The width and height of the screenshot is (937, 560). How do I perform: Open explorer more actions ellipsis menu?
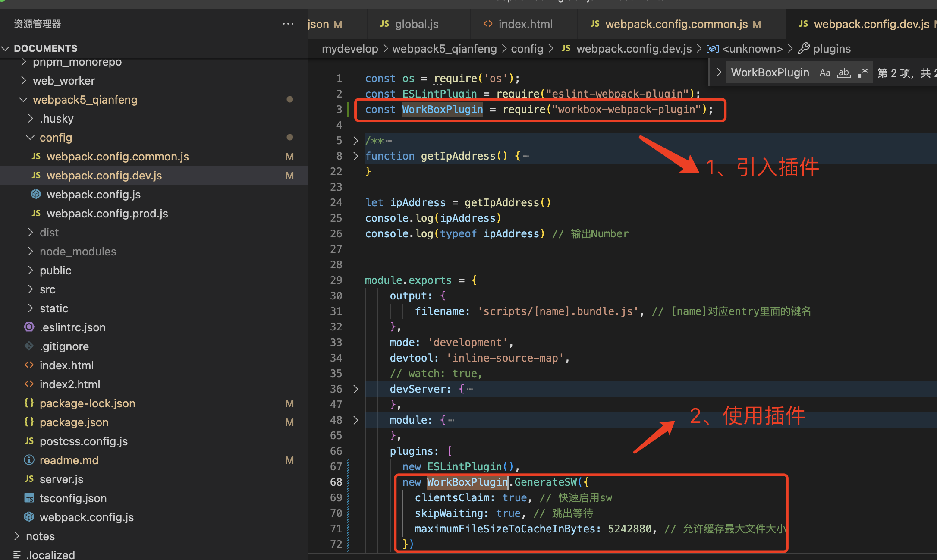288,24
